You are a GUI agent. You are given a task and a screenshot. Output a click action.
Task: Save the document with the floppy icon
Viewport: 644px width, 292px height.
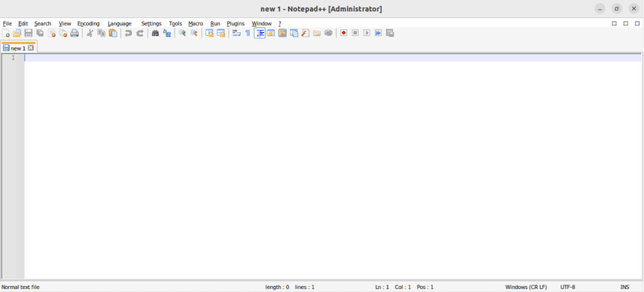(28, 33)
